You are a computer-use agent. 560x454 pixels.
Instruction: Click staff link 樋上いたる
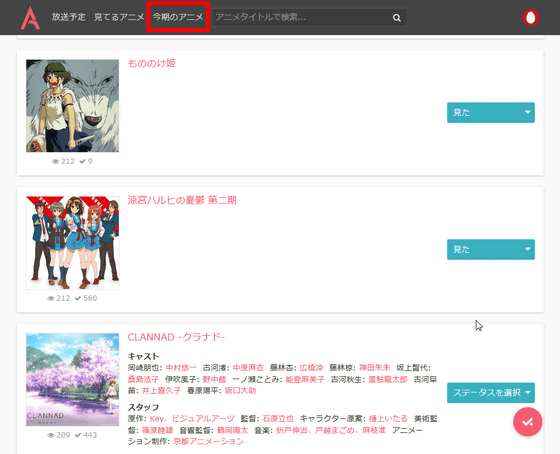(388, 418)
